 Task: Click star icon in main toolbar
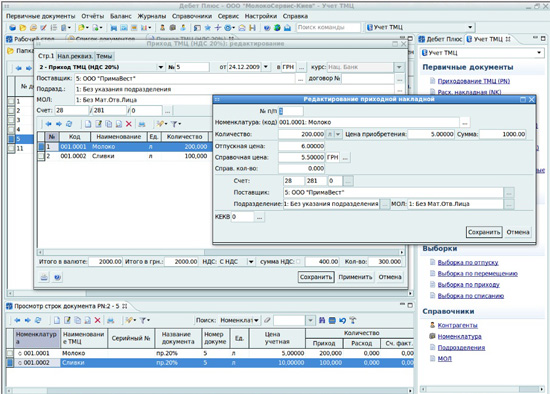[208, 27]
